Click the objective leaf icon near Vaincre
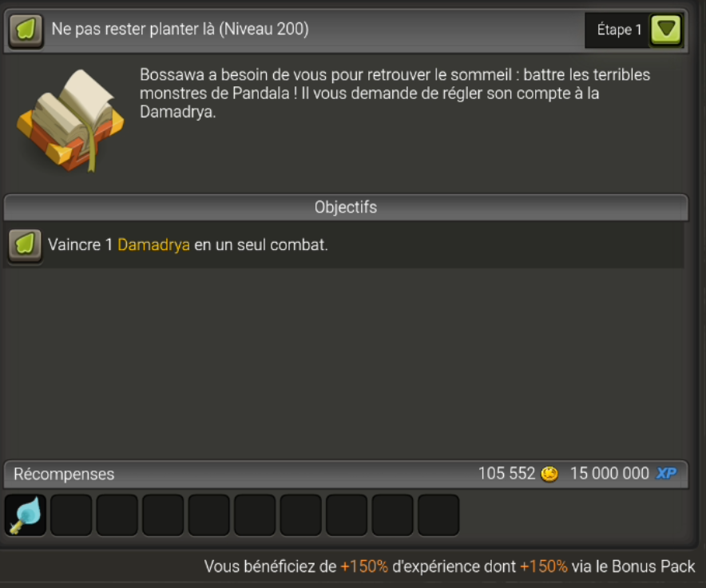 (26, 245)
